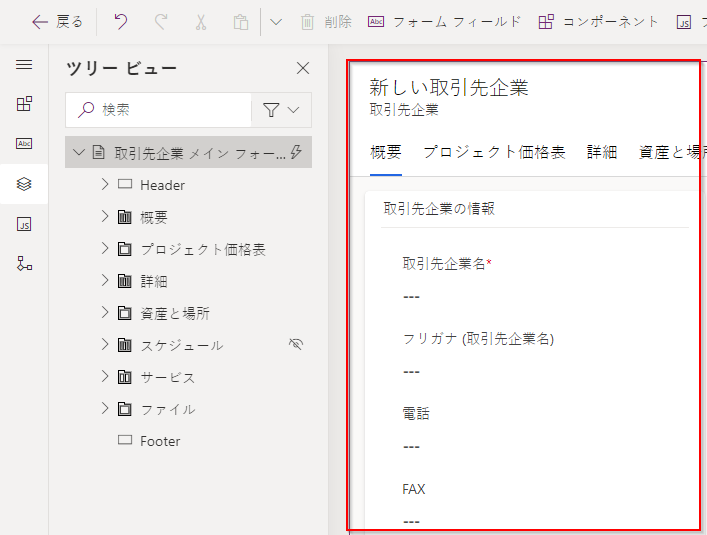Screen dimensions: 707x535
Task: Select the 取引先企業の情報 section header
Action: coord(439,209)
